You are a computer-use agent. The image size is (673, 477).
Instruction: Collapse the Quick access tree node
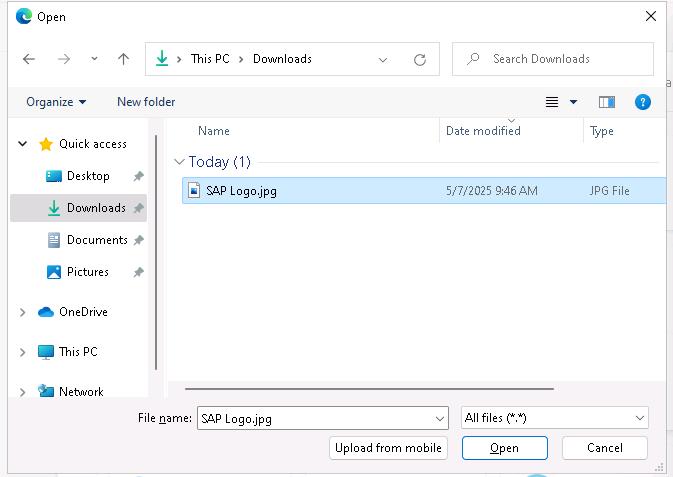click(x=23, y=144)
